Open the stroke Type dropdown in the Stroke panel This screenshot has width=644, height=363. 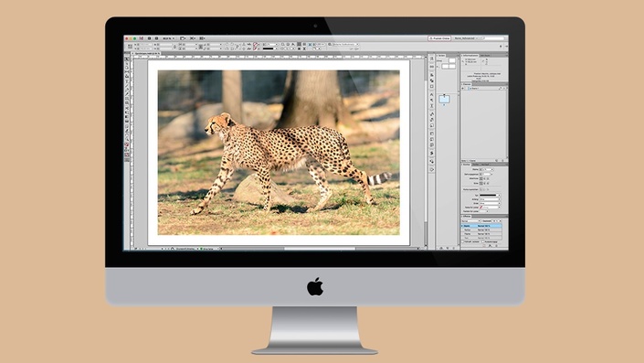[x=490, y=196]
